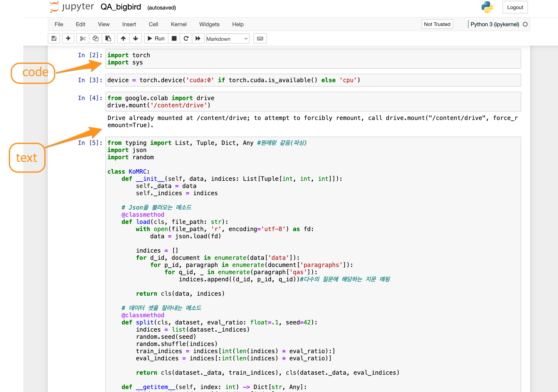
Task: Move the selected cell up
Action: (123, 38)
